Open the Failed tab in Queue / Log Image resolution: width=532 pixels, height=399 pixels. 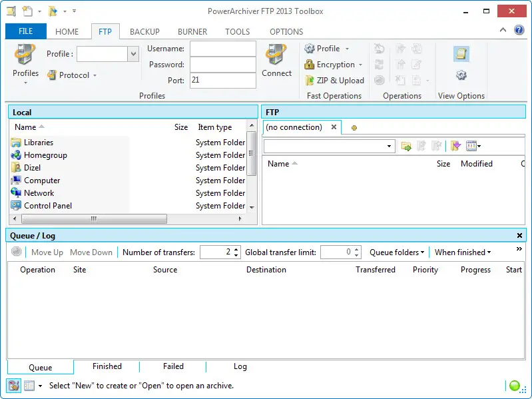[x=173, y=366]
